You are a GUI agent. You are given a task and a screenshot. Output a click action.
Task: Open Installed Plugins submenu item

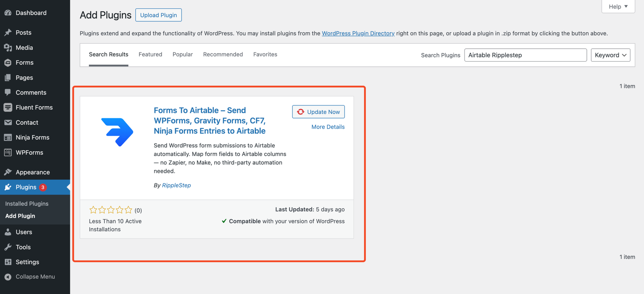[27, 204]
